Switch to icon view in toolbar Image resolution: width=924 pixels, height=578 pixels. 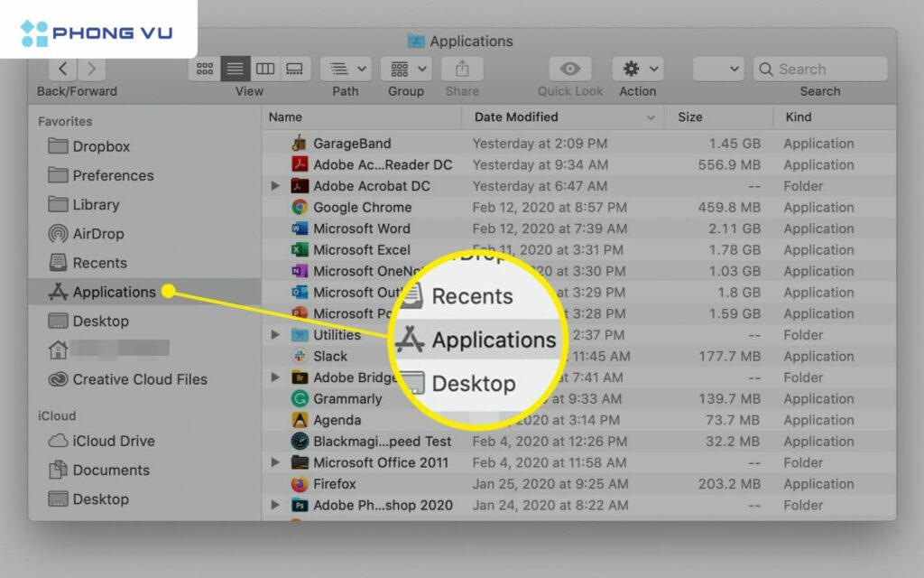pyautogui.click(x=205, y=69)
